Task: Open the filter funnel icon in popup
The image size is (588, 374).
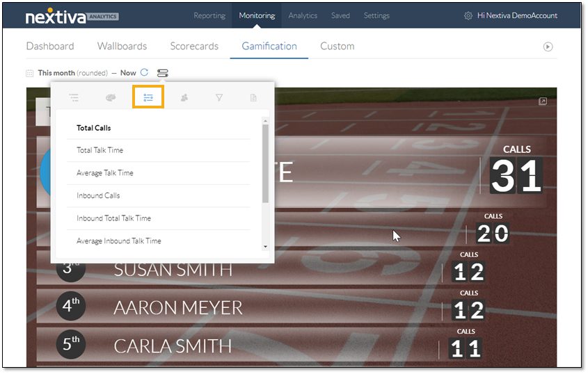Action: [219, 98]
